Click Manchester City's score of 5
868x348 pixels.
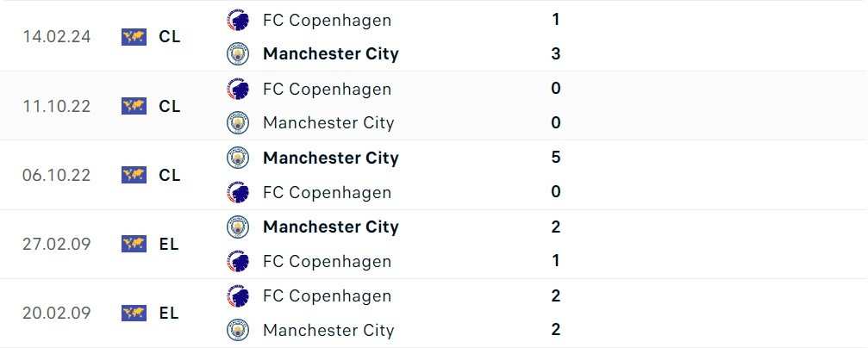coord(555,158)
